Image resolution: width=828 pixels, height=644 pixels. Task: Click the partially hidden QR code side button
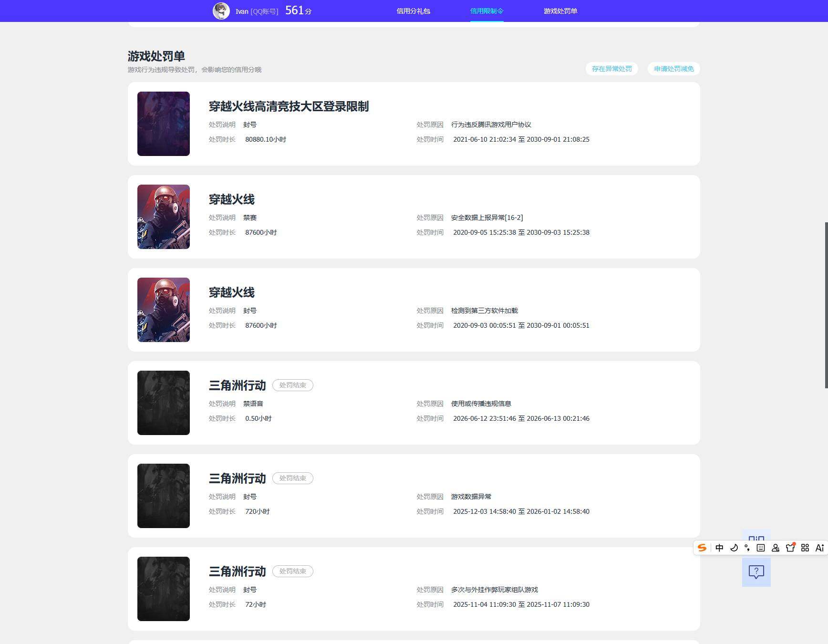tap(756, 536)
